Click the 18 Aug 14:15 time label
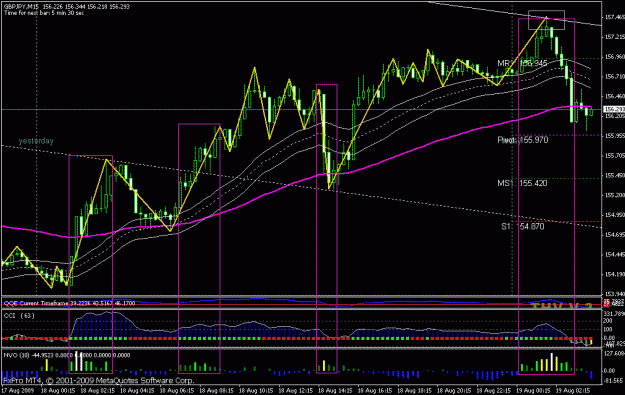Screen dimensions: 625x395 click(x=336, y=391)
